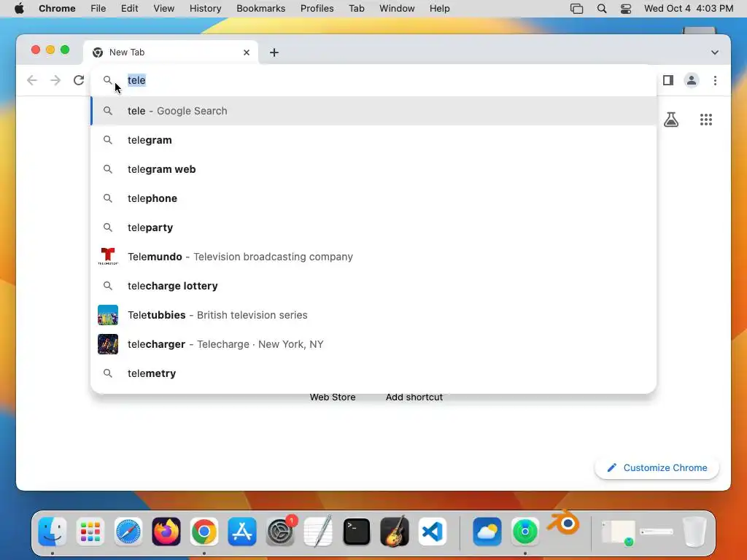Viewport: 747px width, 560px height.
Task: Open Control Center in menu bar
Action: [625, 9]
